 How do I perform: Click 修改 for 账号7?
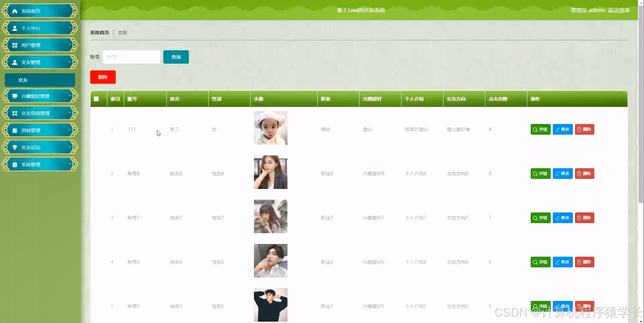562,218
